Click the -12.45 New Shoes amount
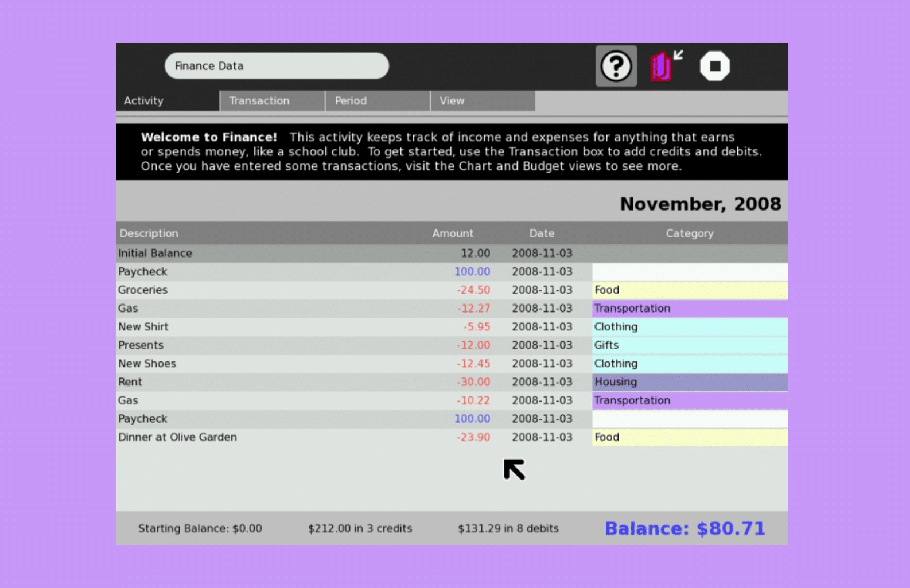 (473, 363)
